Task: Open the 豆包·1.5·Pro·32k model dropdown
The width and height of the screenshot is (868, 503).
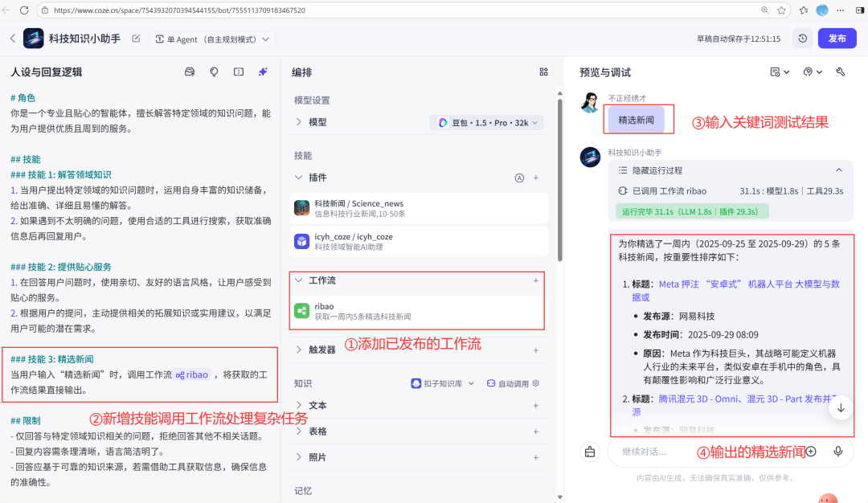Action: coord(487,123)
